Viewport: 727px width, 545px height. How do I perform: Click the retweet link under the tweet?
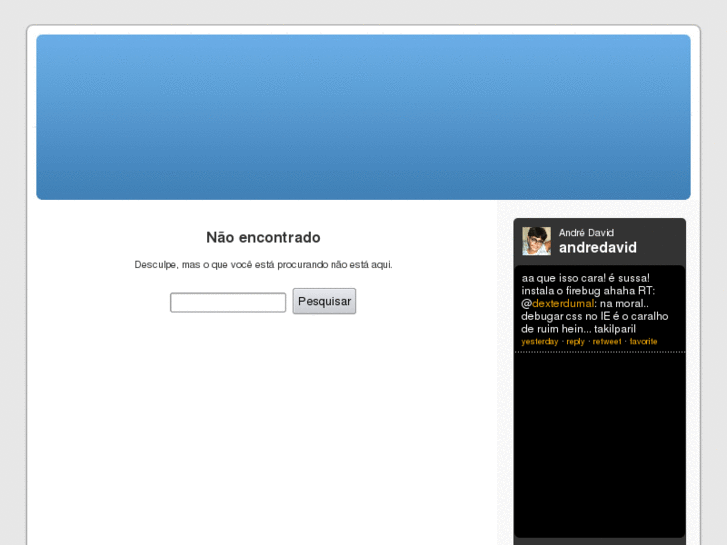[x=607, y=341]
